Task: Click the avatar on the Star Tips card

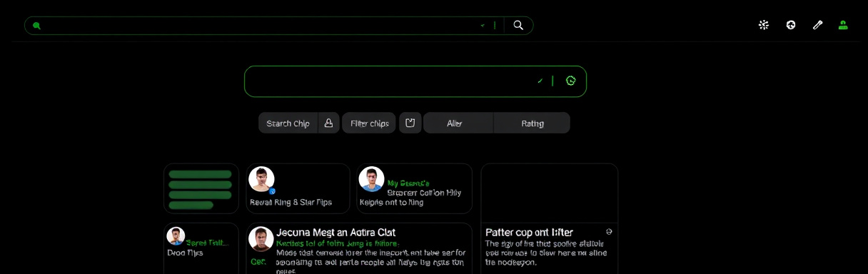Action: coord(261,179)
